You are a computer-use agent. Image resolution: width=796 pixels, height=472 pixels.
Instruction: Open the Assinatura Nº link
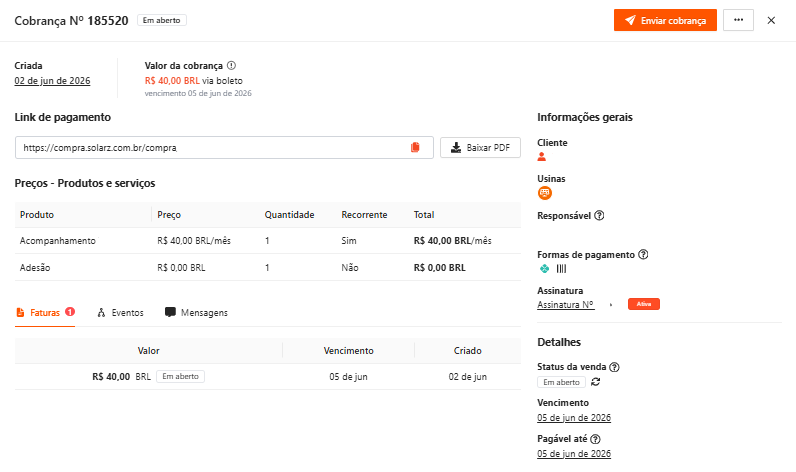click(566, 305)
